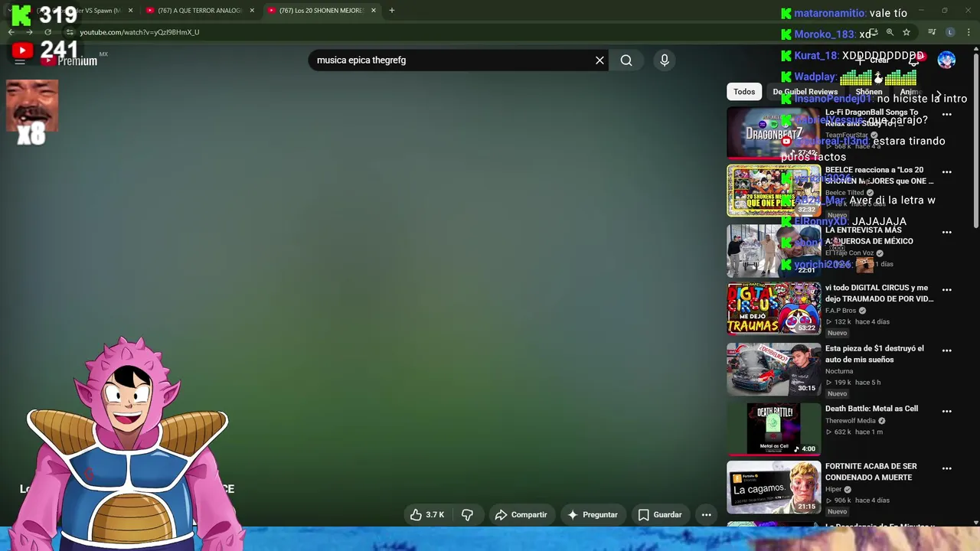
Task: Open the Chrome profile L avatar
Action: (950, 32)
